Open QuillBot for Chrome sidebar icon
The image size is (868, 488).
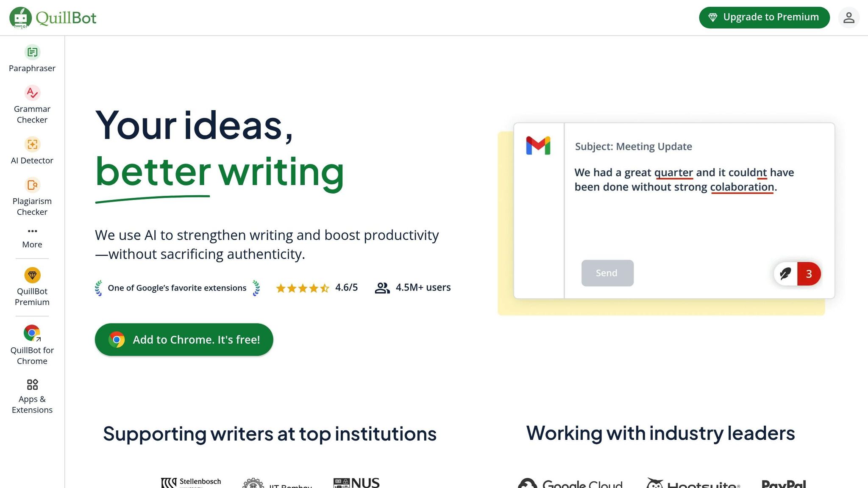(x=32, y=333)
